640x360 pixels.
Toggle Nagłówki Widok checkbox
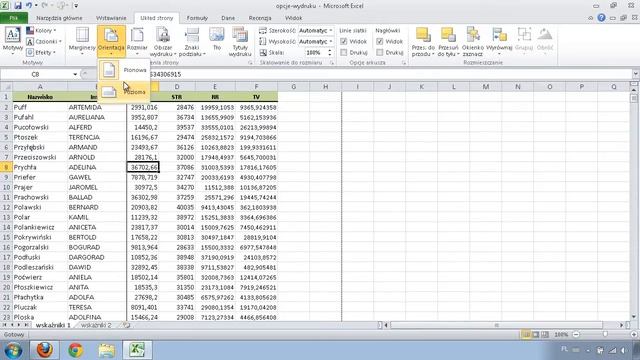click(380, 42)
